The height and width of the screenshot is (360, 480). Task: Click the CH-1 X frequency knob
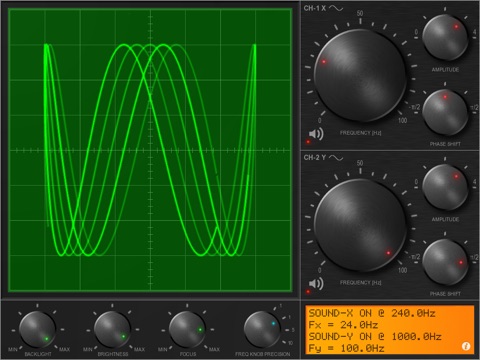click(x=360, y=75)
